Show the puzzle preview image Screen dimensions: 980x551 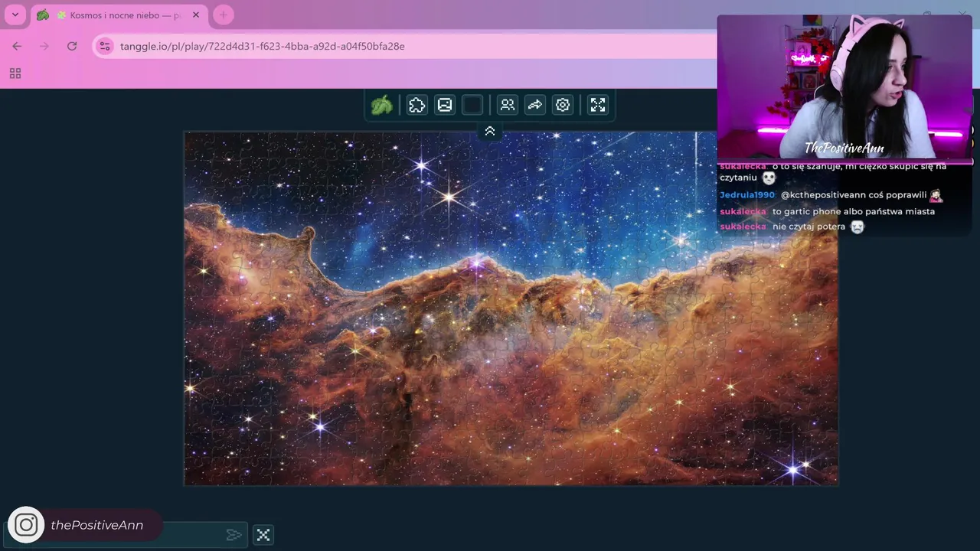445,105
